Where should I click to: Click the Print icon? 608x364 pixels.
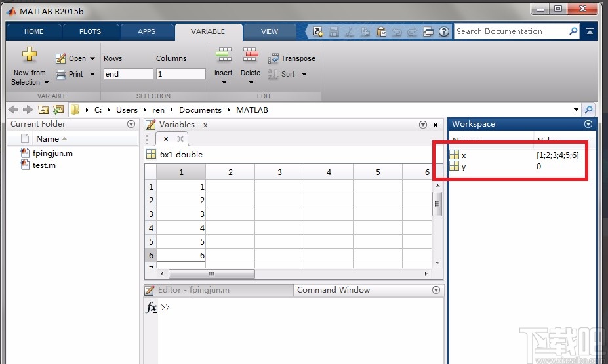point(60,74)
